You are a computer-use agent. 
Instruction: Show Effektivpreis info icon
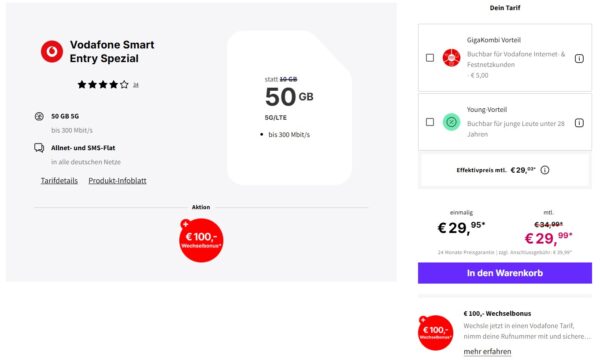pos(545,170)
